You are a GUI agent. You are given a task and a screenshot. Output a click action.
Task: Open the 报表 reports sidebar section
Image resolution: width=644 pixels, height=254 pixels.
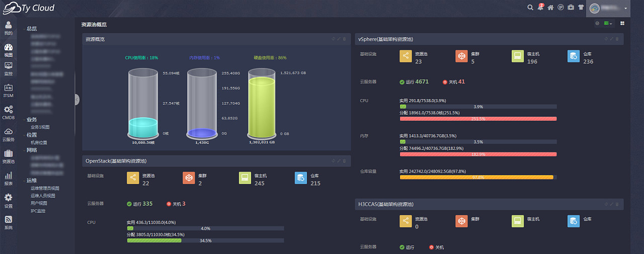pyautogui.click(x=9, y=179)
